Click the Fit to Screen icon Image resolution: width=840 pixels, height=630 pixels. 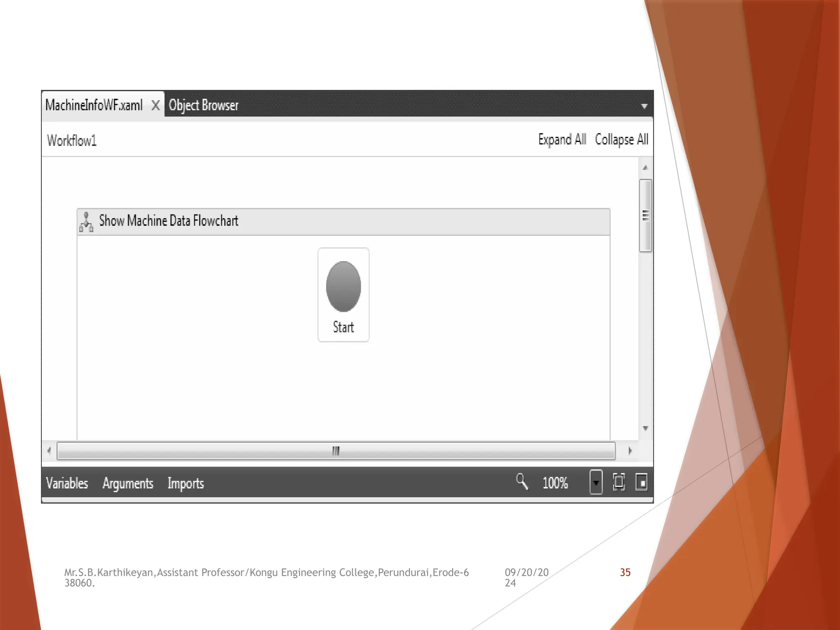[619, 482]
